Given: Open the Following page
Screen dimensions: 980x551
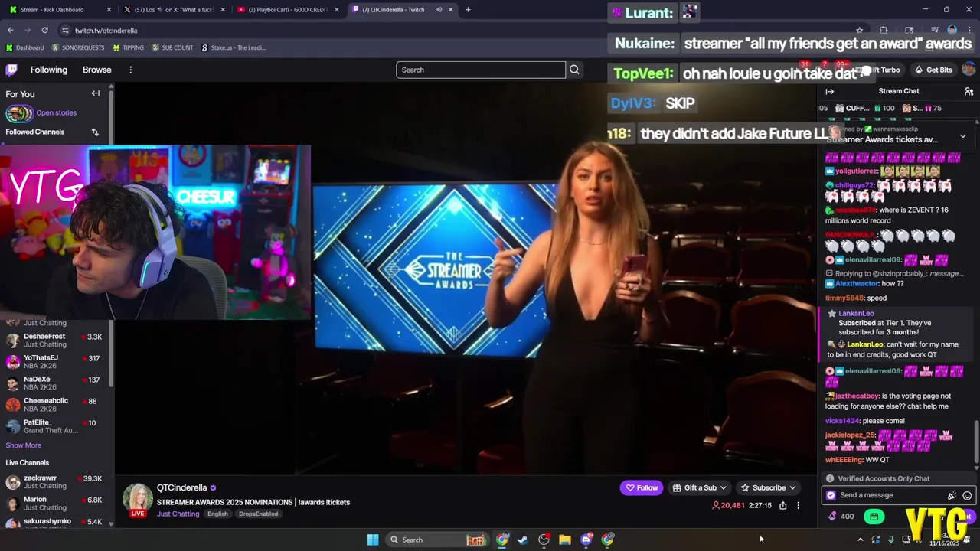Looking at the screenshot, I should tap(49, 70).
